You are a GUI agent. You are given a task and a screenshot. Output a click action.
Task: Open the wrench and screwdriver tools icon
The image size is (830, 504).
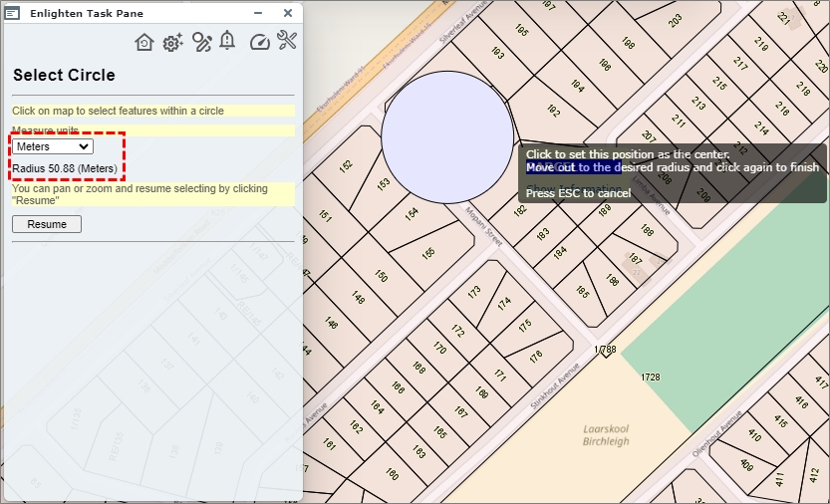[x=287, y=41]
